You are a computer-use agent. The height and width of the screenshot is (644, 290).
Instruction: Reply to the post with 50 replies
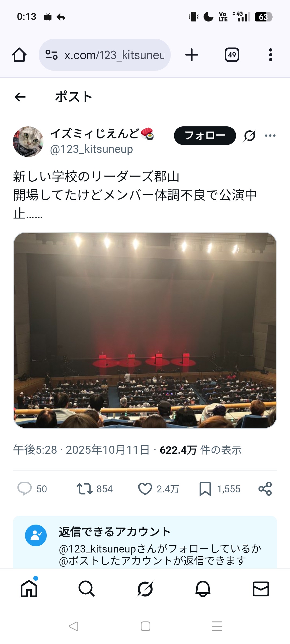coord(32,489)
